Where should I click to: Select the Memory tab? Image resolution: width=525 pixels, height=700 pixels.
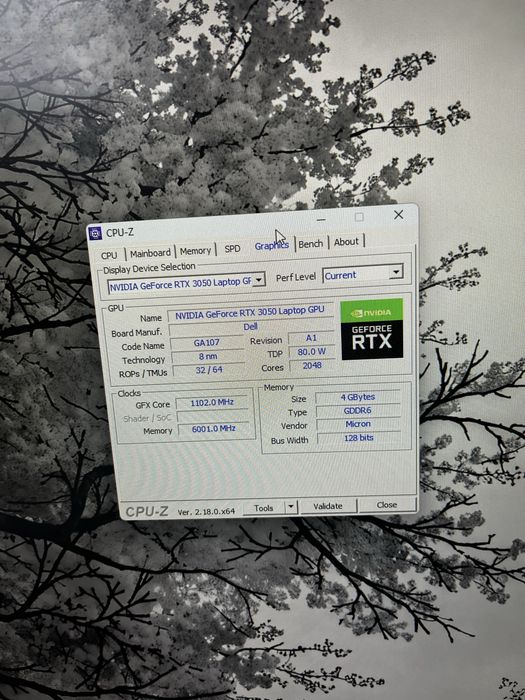point(195,251)
